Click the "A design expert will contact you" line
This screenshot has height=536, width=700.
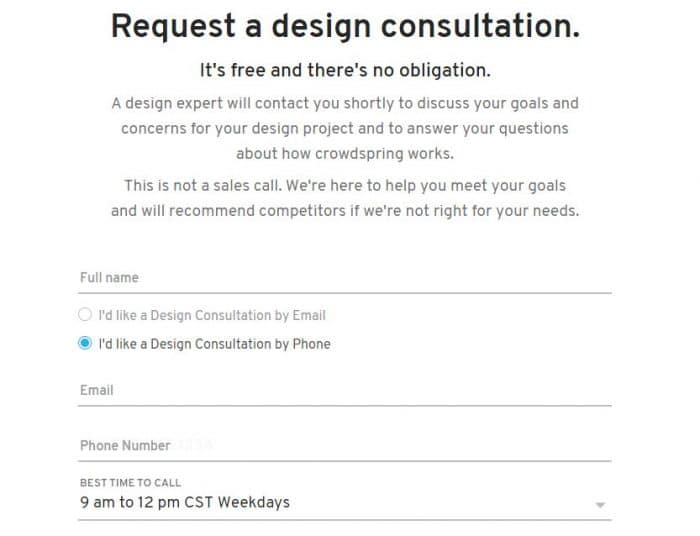click(345, 103)
